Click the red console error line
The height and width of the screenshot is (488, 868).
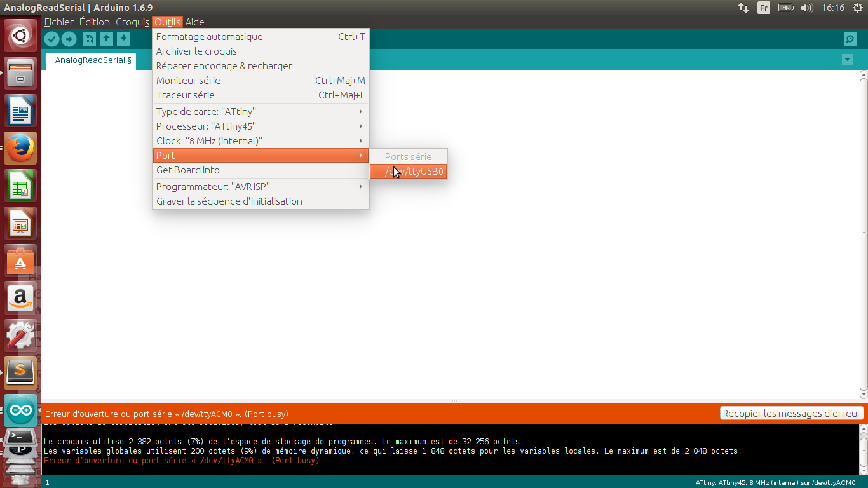click(x=182, y=461)
